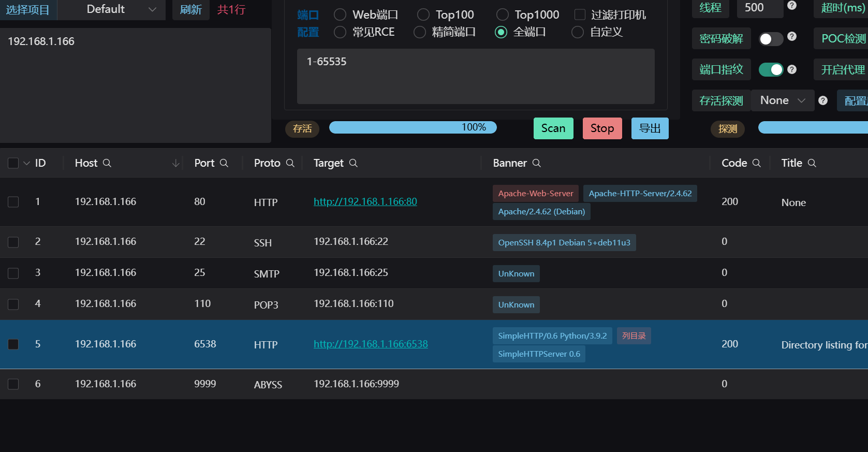Click the sort arrow in Host column
This screenshot has height=452, width=868.
[x=176, y=163]
